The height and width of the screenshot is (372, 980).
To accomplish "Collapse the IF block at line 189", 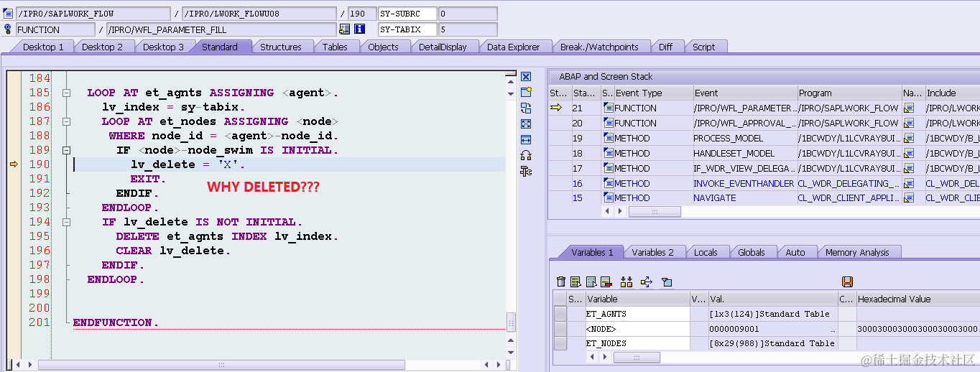I will [x=66, y=150].
